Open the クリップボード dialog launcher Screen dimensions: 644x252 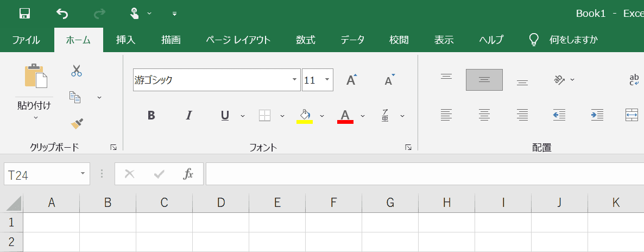[113, 147]
